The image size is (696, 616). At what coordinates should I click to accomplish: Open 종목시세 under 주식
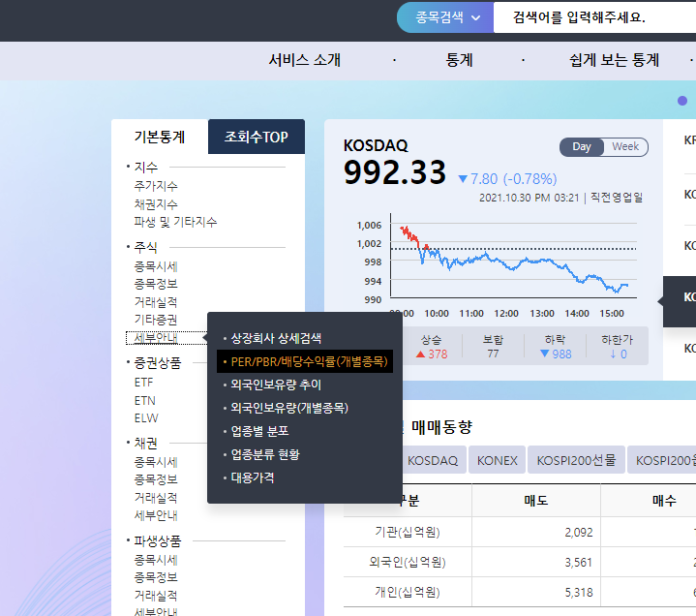tap(156, 266)
